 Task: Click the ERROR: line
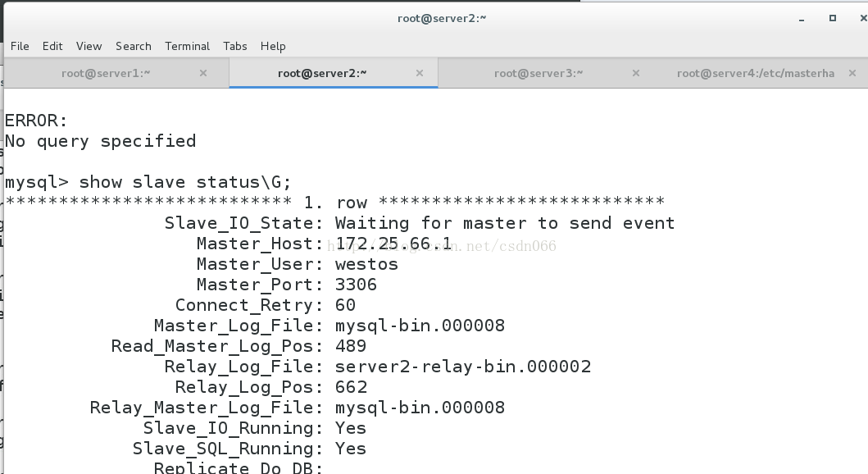(36, 121)
